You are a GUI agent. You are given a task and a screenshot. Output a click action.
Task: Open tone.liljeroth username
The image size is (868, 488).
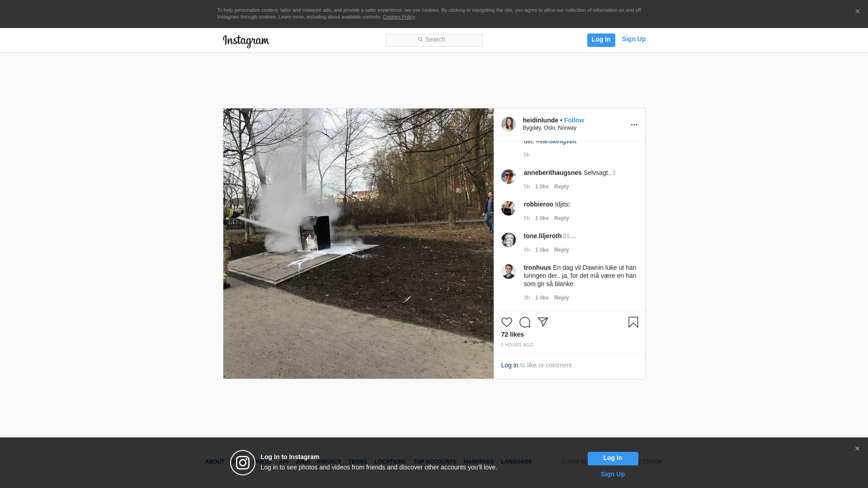[x=543, y=236]
